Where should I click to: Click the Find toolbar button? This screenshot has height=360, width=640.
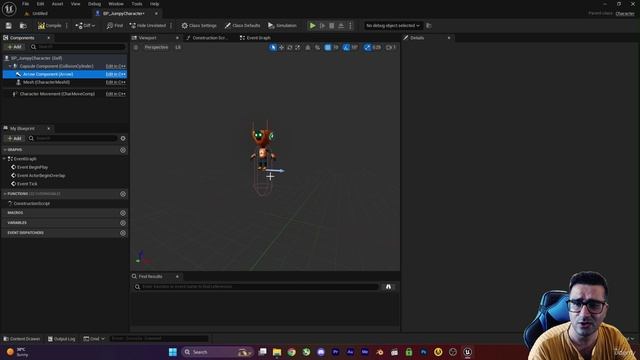pyautogui.click(x=115, y=26)
